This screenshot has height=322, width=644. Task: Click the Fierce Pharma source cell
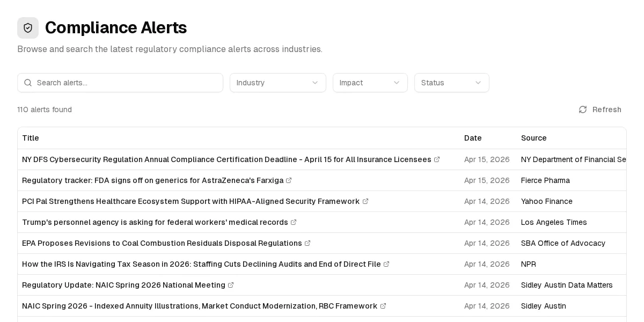point(545,180)
